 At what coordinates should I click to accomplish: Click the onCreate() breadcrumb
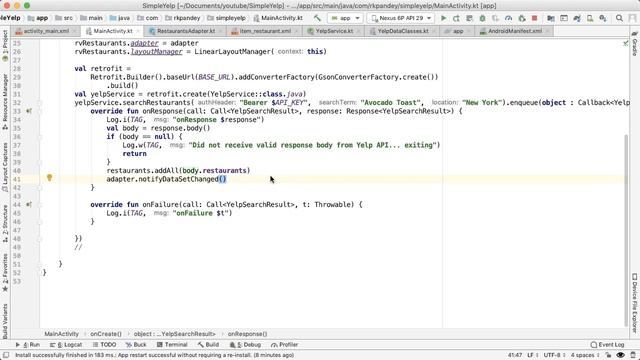[106, 334]
